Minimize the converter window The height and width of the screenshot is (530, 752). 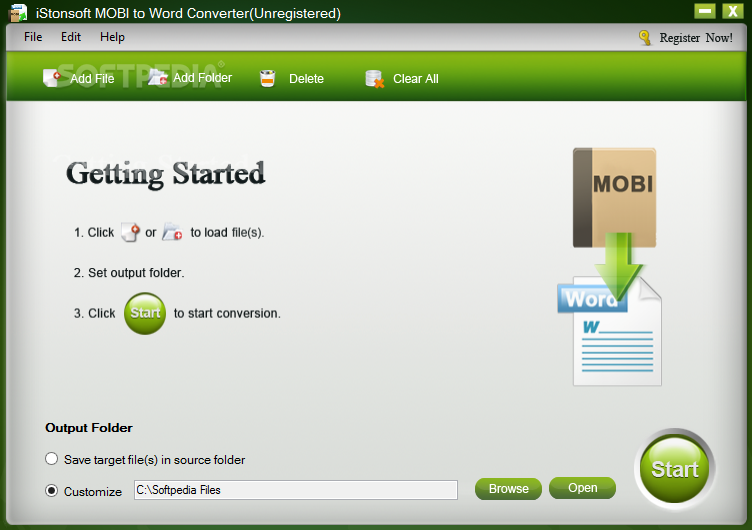pyautogui.click(x=705, y=11)
